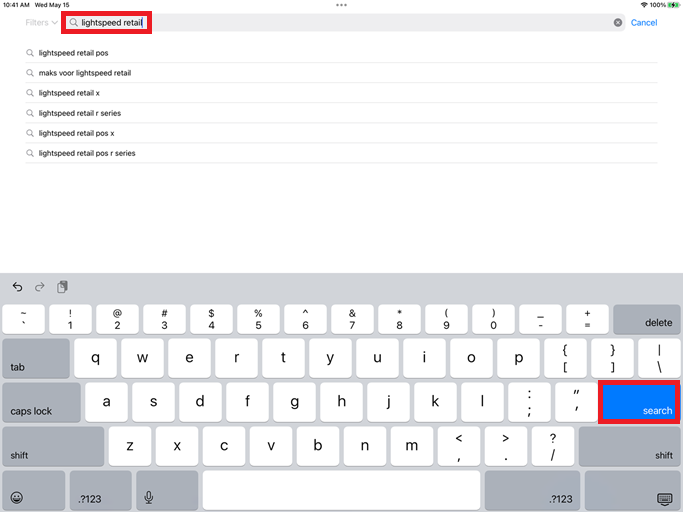Tap the backslash and pipe key
The width and height of the screenshot is (683, 512).
point(659,358)
